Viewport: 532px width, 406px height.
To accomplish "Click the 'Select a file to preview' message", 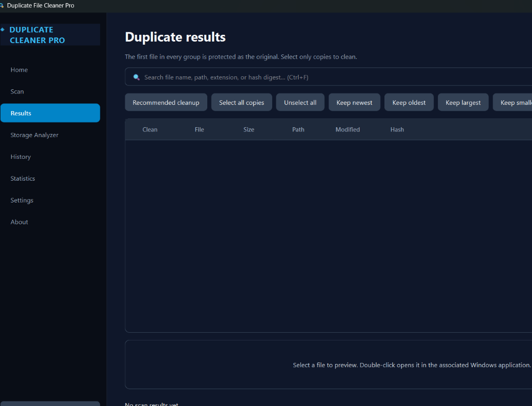I will point(411,365).
